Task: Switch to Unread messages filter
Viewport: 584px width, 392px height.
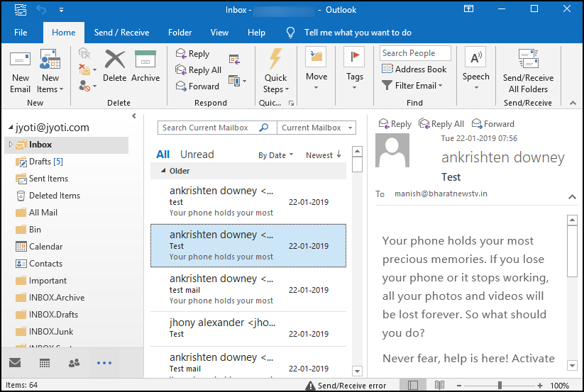Action: click(197, 155)
